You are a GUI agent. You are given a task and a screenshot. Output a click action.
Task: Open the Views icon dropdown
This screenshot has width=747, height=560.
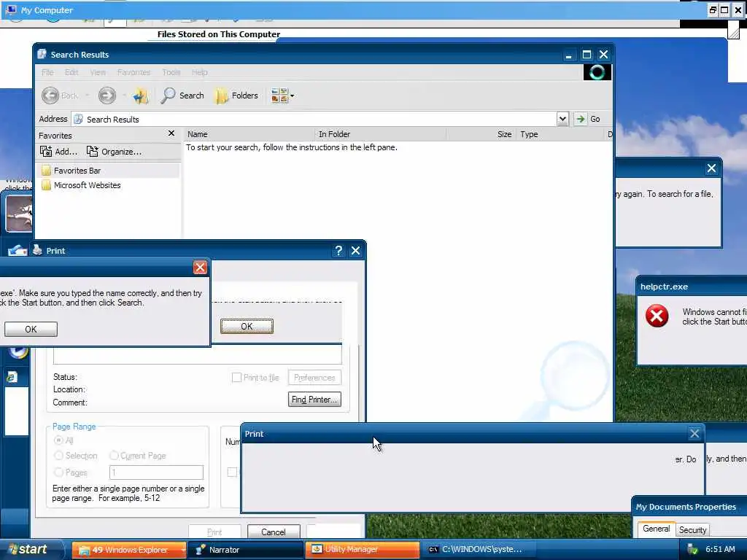pyautogui.click(x=282, y=96)
